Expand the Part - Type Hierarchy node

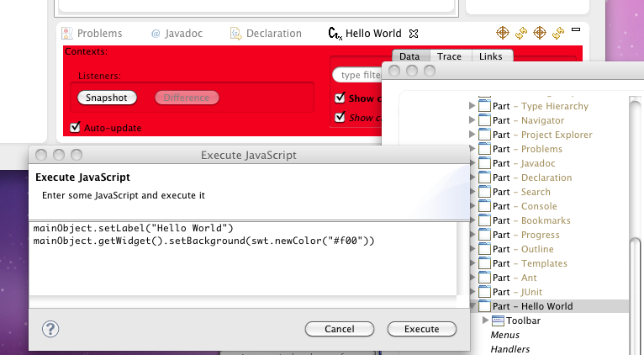click(472, 106)
